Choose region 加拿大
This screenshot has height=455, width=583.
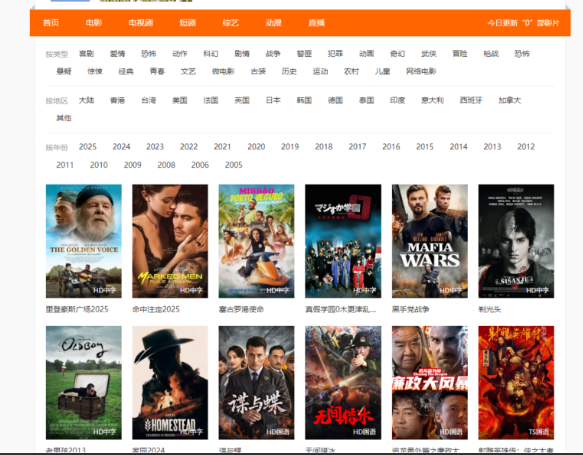point(509,100)
